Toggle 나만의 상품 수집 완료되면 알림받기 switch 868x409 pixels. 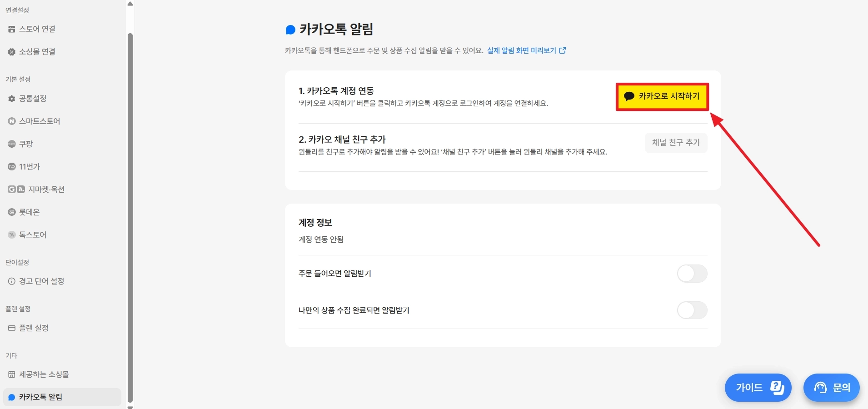coord(692,310)
